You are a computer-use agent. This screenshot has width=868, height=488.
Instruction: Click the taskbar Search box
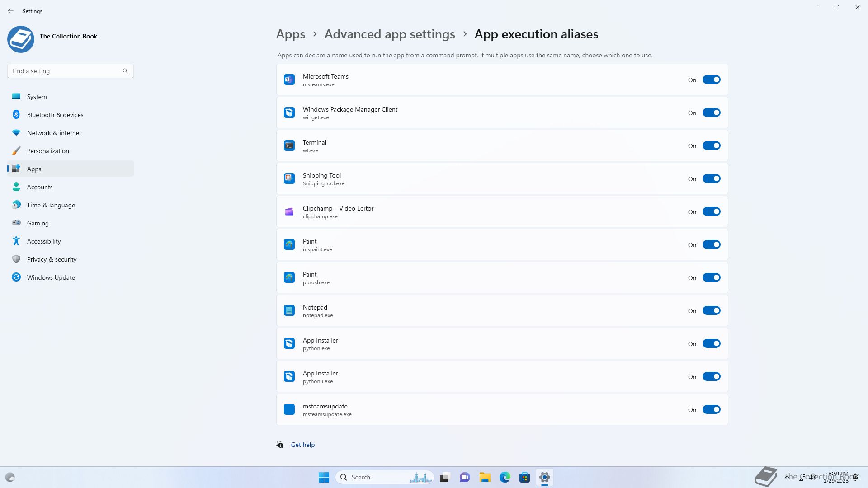(x=385, y=477)
